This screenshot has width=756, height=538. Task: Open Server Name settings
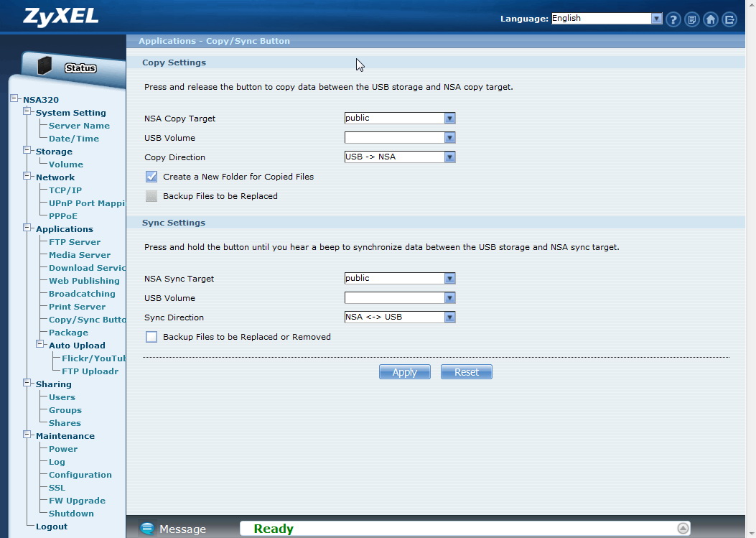[79, 126]
